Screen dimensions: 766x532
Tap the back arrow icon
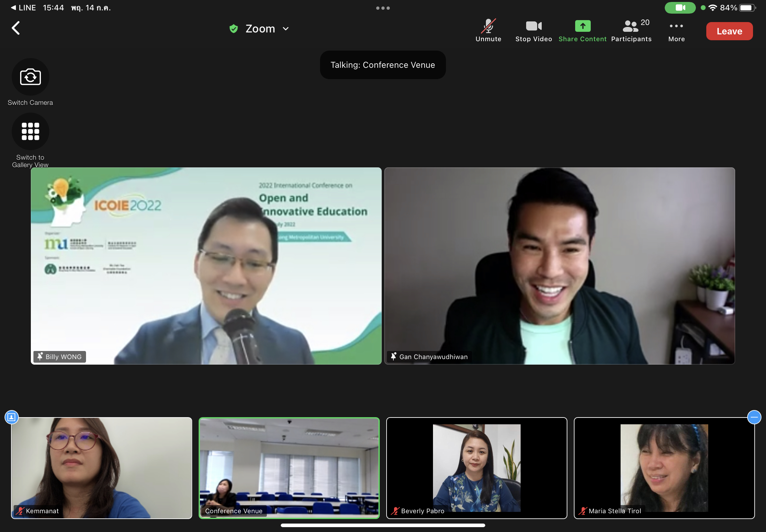16,28
